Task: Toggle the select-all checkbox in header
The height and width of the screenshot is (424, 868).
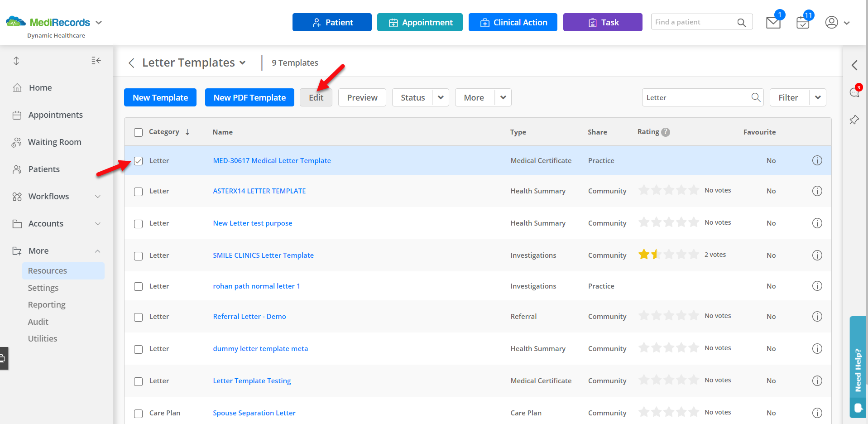Action: click(138, 132)
